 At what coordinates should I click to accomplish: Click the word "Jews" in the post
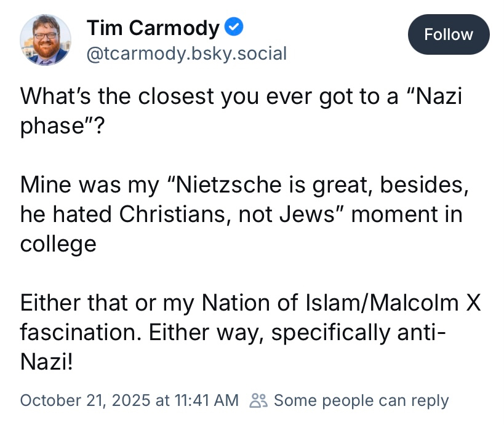pos(318,214)
